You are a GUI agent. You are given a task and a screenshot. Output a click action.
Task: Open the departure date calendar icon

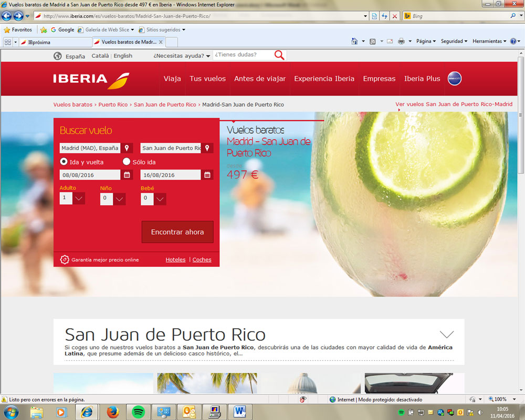click(127, 175)
